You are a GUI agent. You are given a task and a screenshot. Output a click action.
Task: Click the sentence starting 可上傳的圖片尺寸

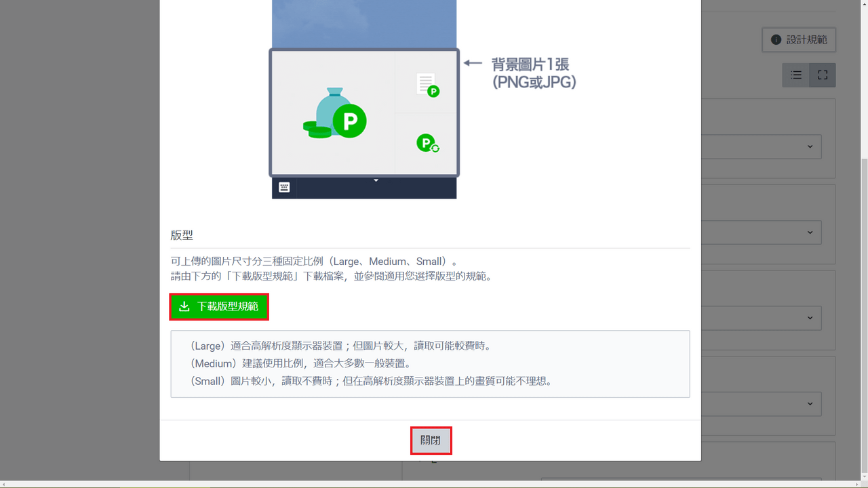(315, 262)
